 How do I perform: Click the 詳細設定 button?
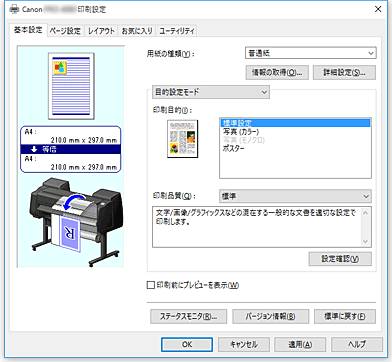pyautogui.click(x=344, y=72)
